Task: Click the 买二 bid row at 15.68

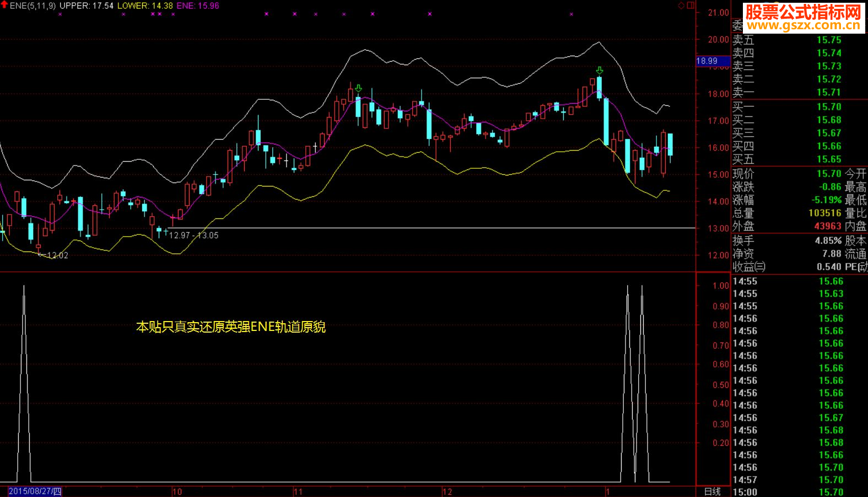Action: (787, 120)
